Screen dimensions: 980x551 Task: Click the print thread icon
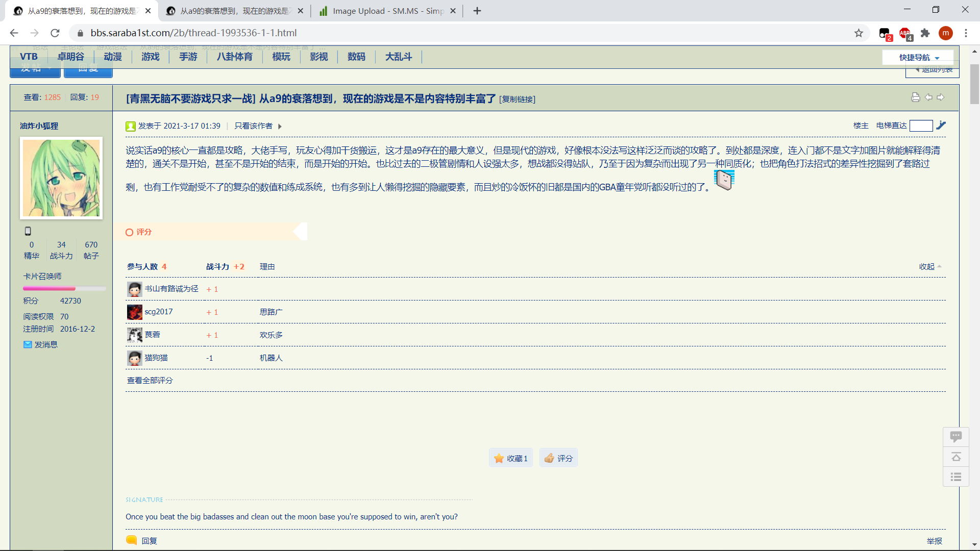point(915,97)
